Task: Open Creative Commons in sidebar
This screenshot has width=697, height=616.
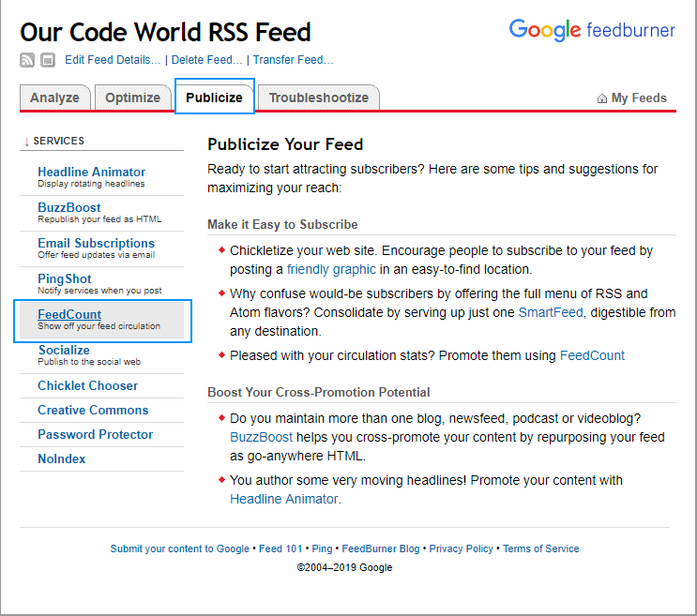Action: (x=93, y=410)
